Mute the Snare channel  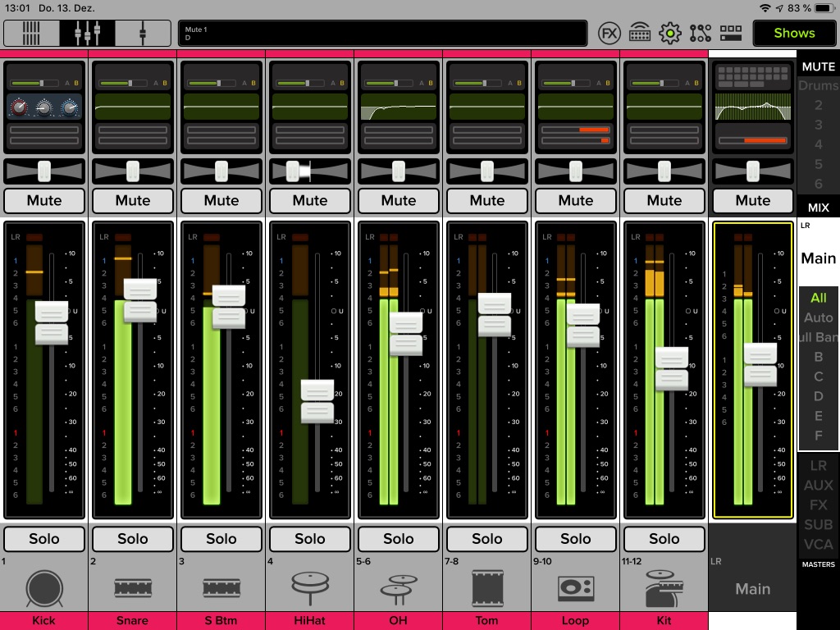(132, 200)
